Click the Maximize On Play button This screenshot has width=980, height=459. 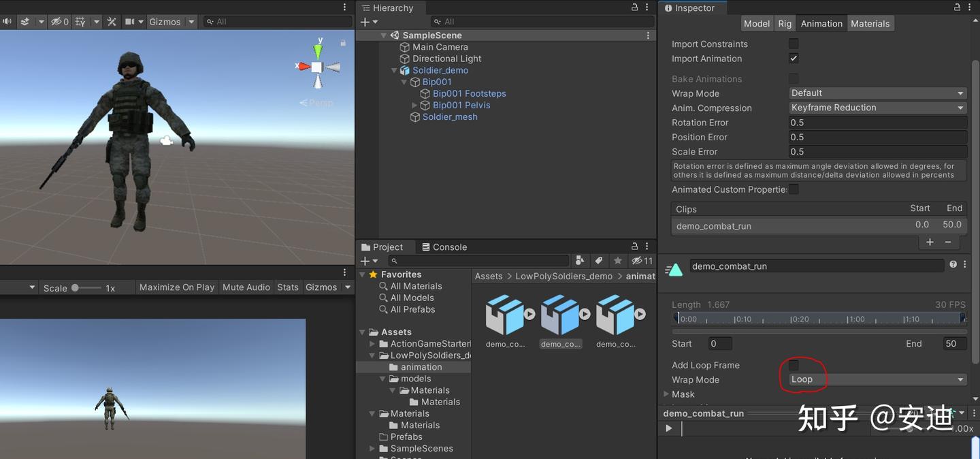pyautogui.click(x=176, y=287)
